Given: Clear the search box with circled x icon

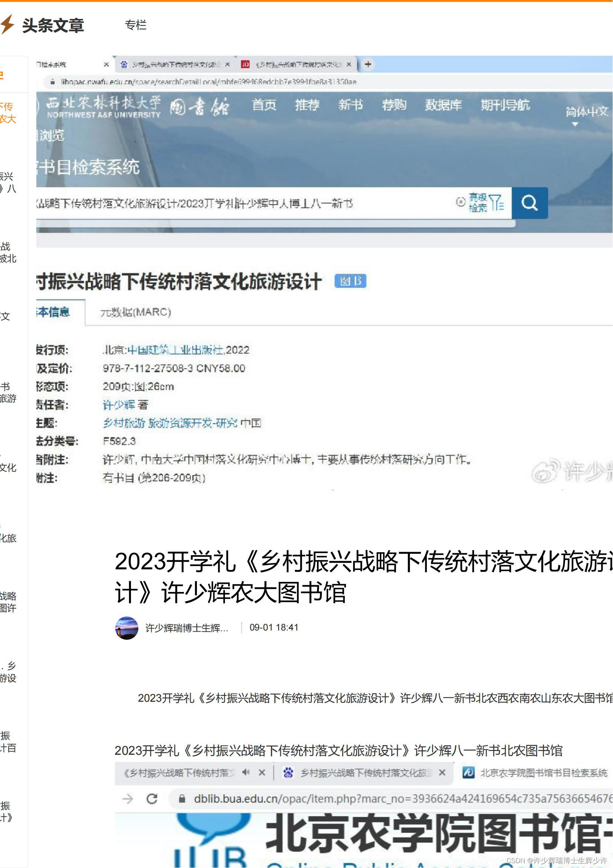Looking at the screenshot, I should click(461, 202).
